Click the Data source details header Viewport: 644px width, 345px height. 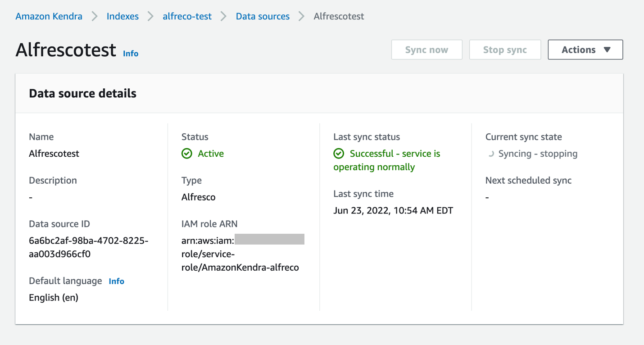pyautogui.click(x=82, y=94)
